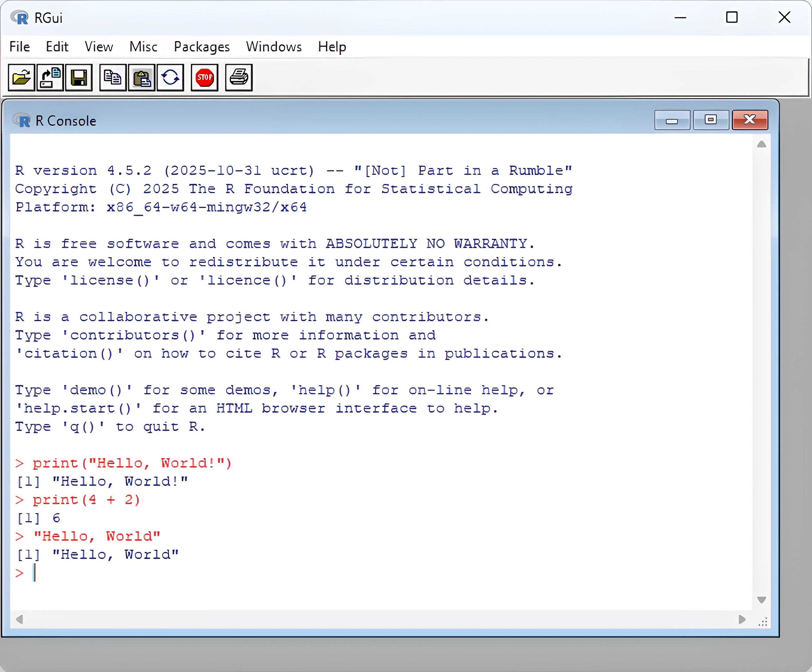
Task: Click the Open script folder icon
Action: click(21, 78)
